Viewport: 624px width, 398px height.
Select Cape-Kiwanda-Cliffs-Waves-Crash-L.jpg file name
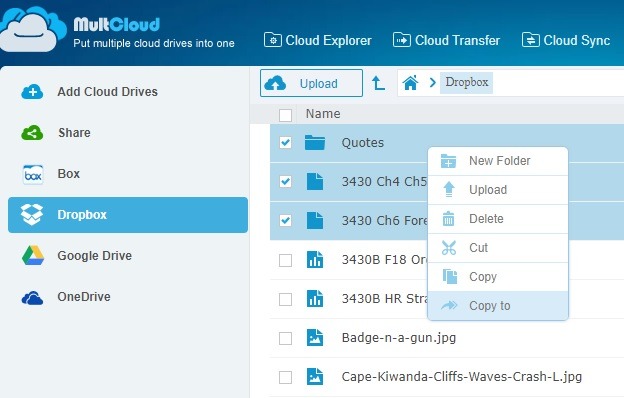pyautogui.click(x=462, y=377)
